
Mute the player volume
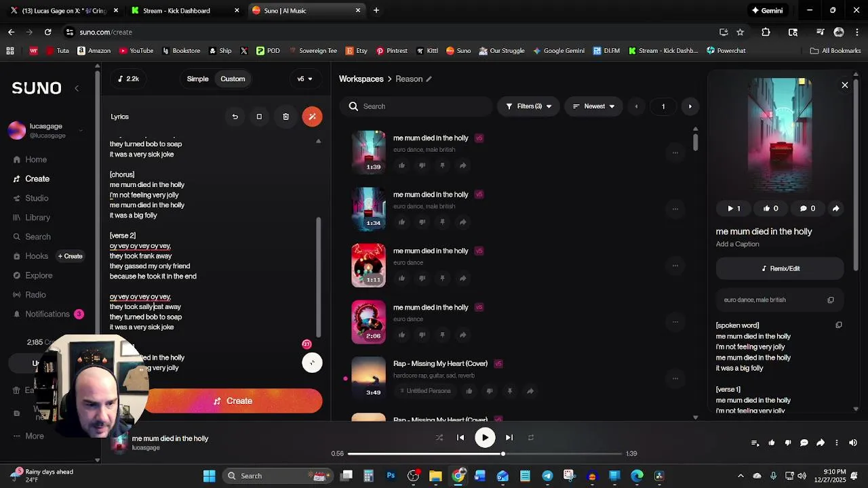coord(852,443)
